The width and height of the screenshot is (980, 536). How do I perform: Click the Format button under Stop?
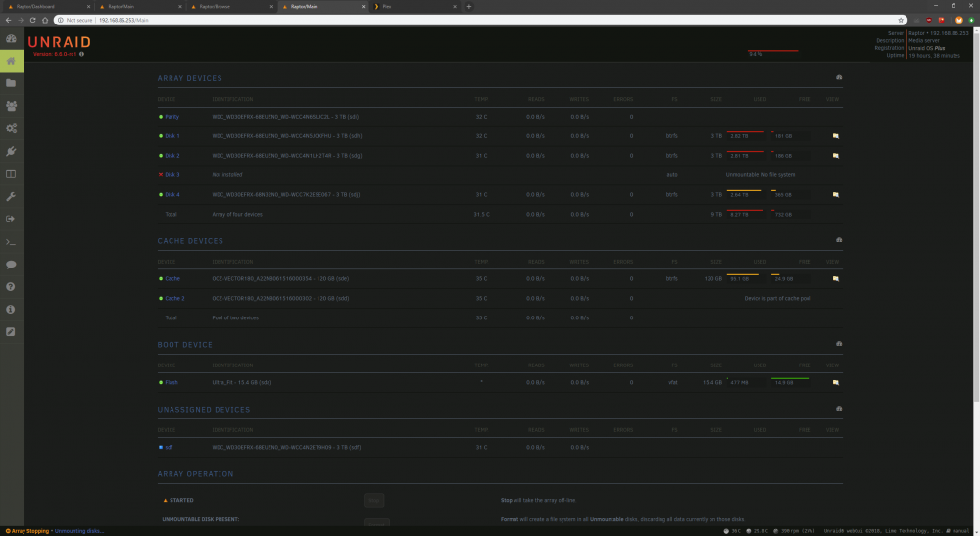pyautogui.click(x=377, y=522)
